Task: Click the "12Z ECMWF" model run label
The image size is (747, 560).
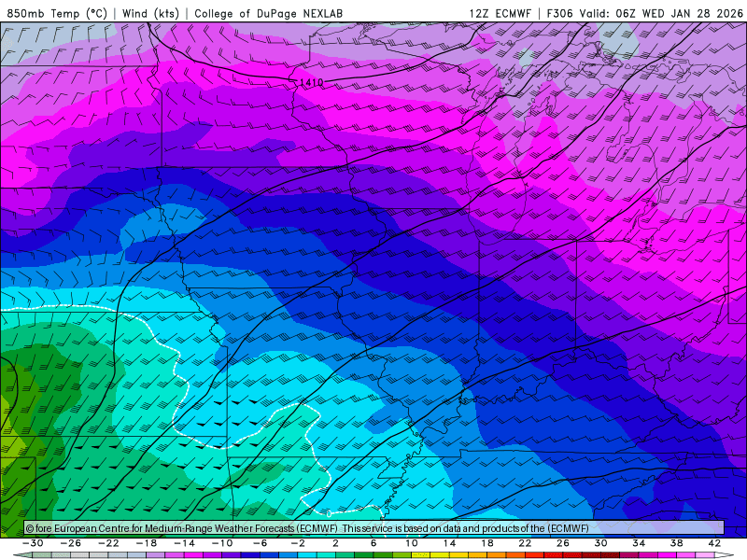Action: [500, 13]
